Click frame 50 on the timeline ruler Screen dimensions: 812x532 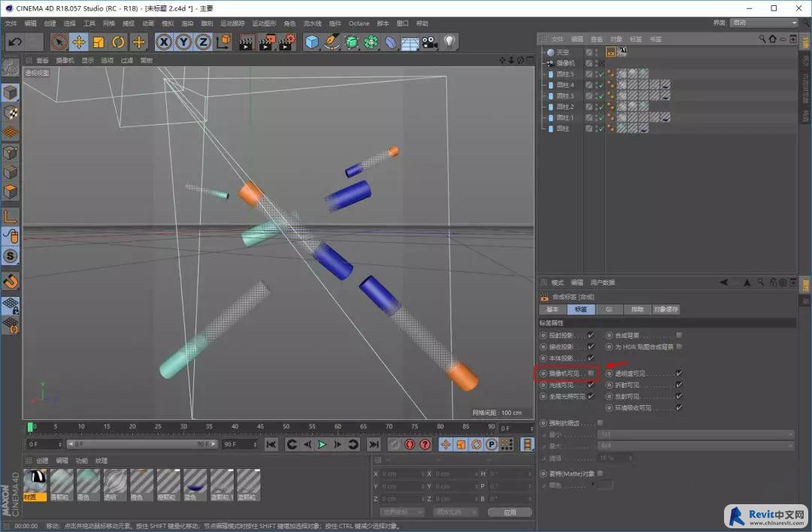pos(286,427)
